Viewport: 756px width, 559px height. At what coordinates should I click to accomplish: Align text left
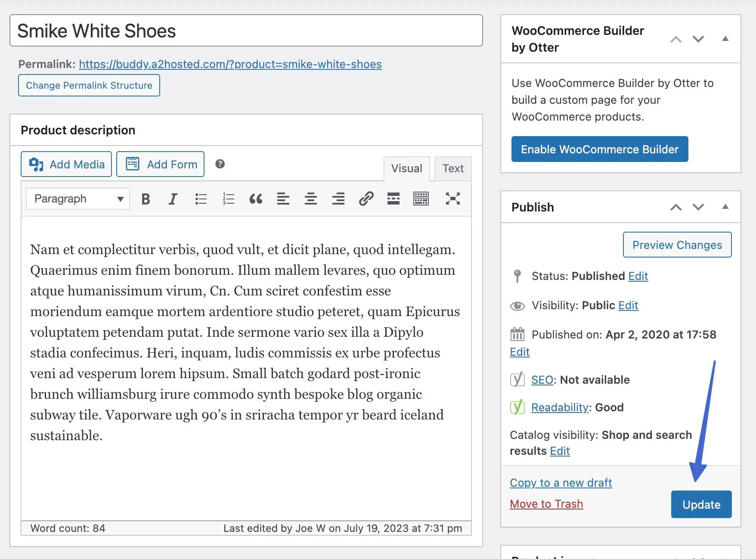[283, 199]
